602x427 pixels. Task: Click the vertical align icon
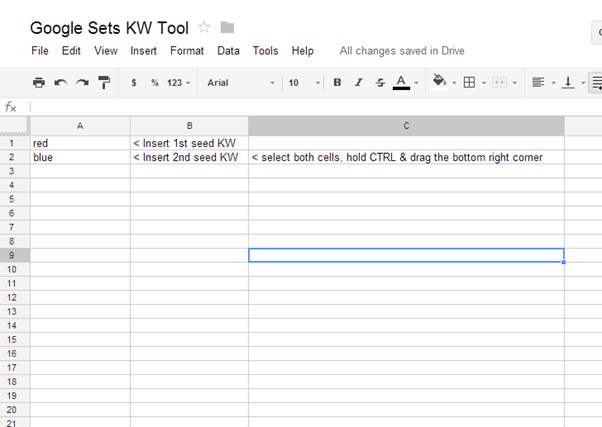pos(568,83)
